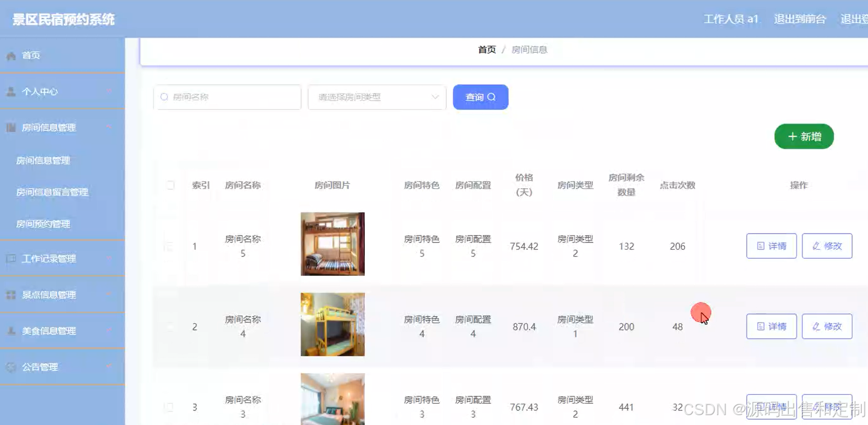
Task: Toggle the select-all checkbox in table header
Action: click(x=170, y=185)
